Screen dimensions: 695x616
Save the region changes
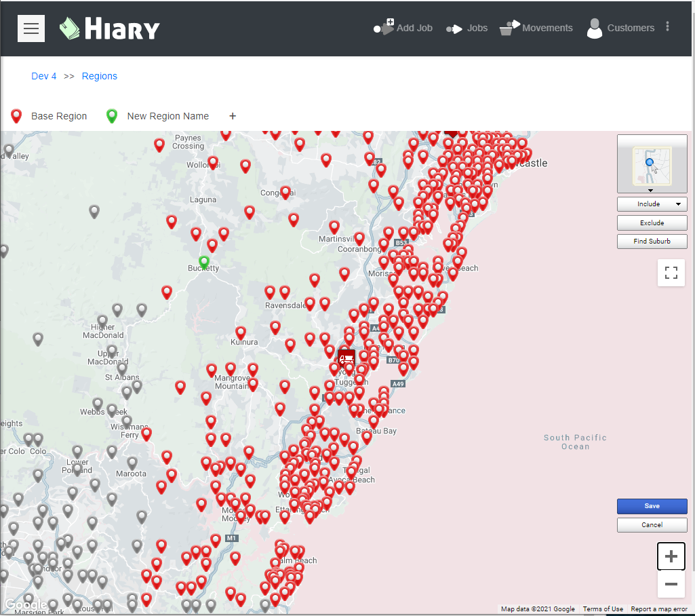(x=652, y=506)
